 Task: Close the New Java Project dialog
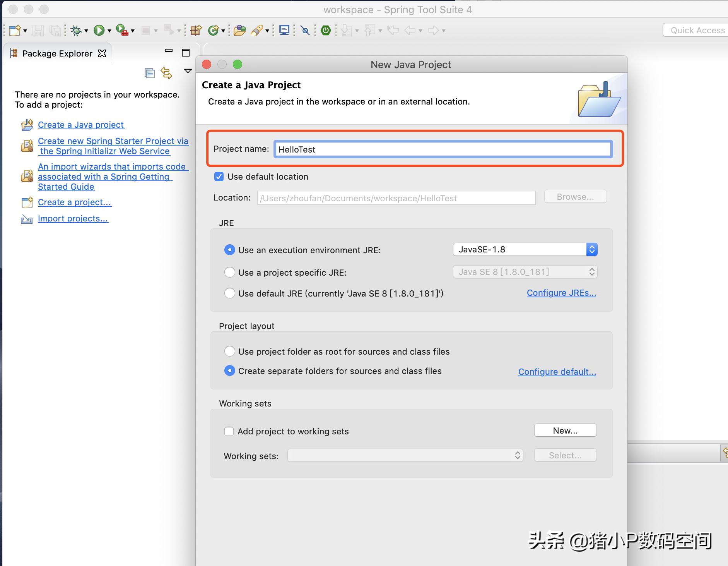click(207, 64)
